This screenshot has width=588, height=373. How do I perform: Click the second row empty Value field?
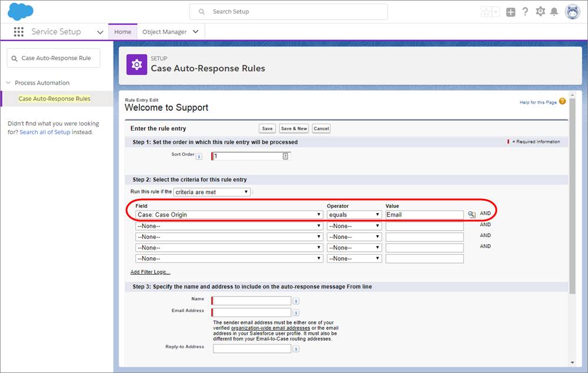pos(425,226)
